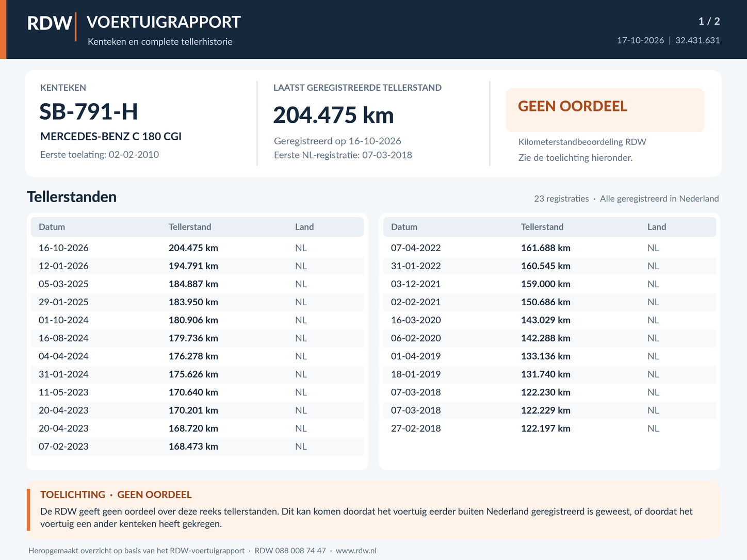Click the date 07-02-2023
The height and width of the screenshot is (560, 747).
(x=63, y=447)
